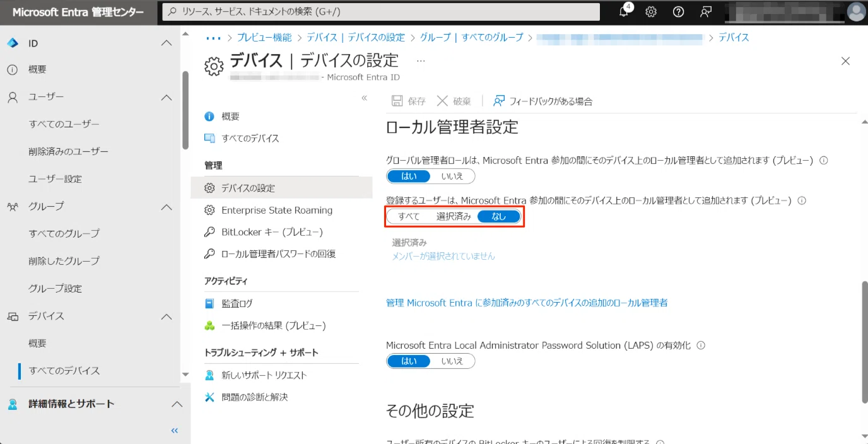Select デバイスの設定 in resource menu

click(282, 188)
